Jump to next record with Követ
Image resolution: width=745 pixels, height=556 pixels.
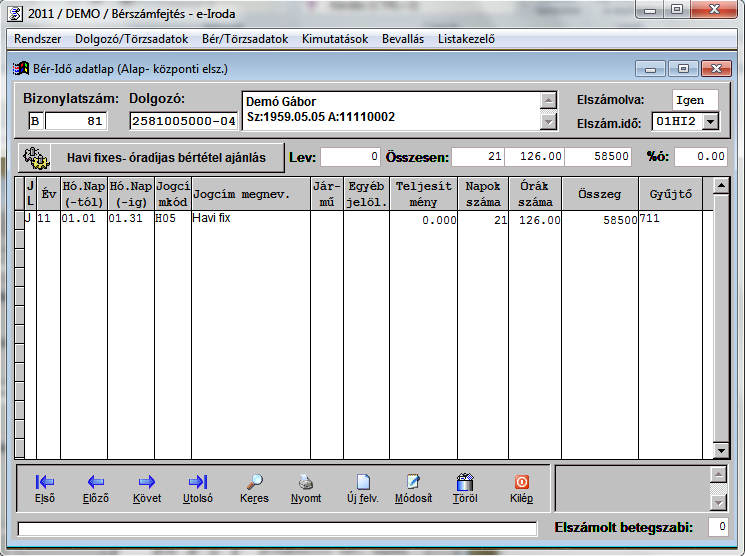146,488
